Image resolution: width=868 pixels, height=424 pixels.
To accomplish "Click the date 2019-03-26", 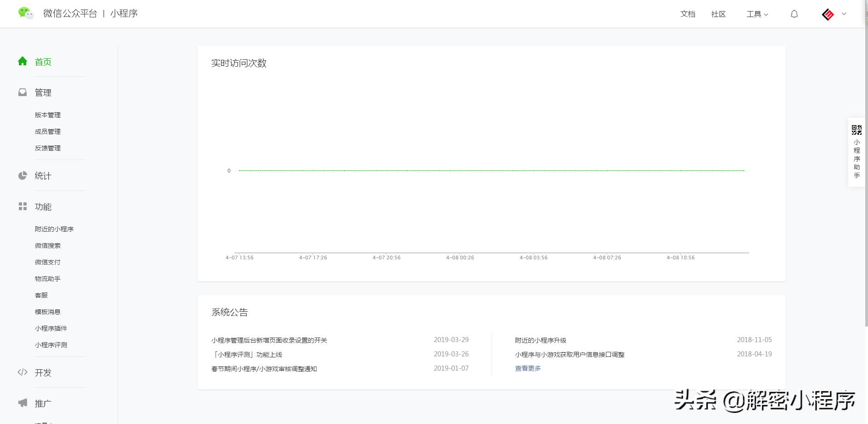I will 451,354.
